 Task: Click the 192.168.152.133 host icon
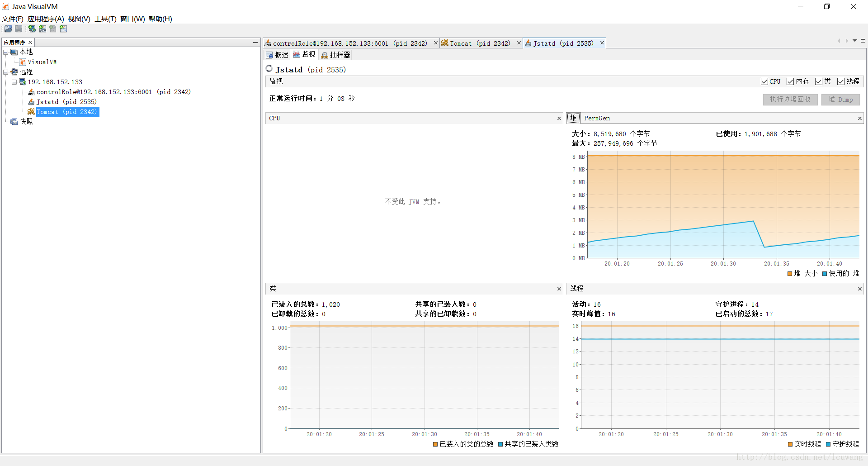point(23,82)
